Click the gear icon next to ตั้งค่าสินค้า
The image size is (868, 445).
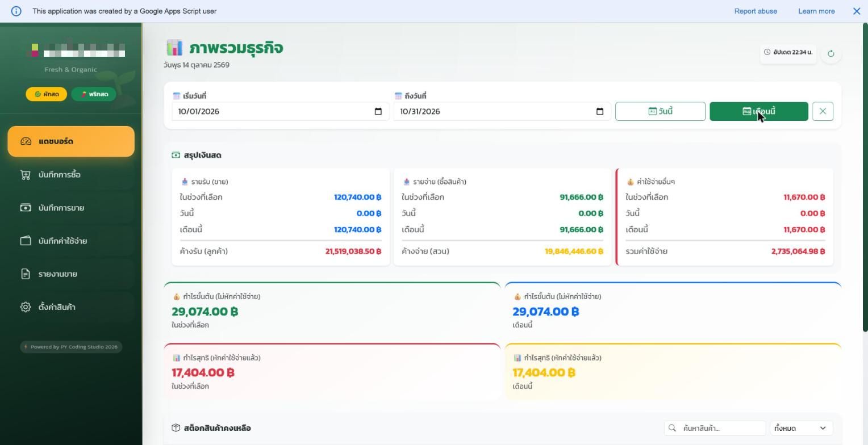pos(26,307)
